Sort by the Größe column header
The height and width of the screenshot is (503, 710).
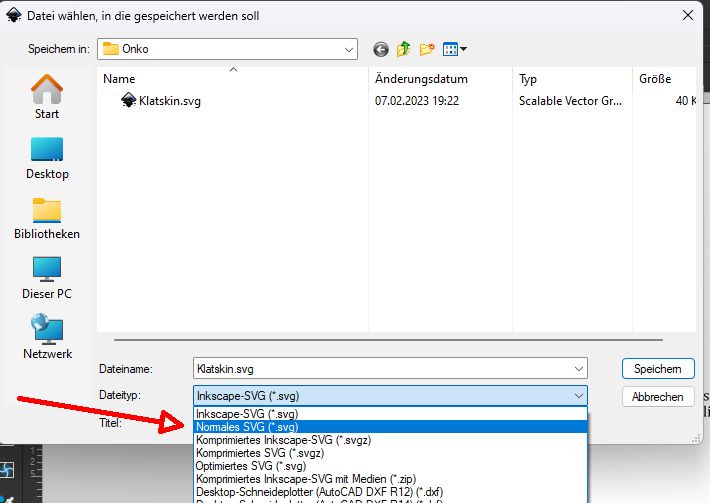click(x=664, y=78)
